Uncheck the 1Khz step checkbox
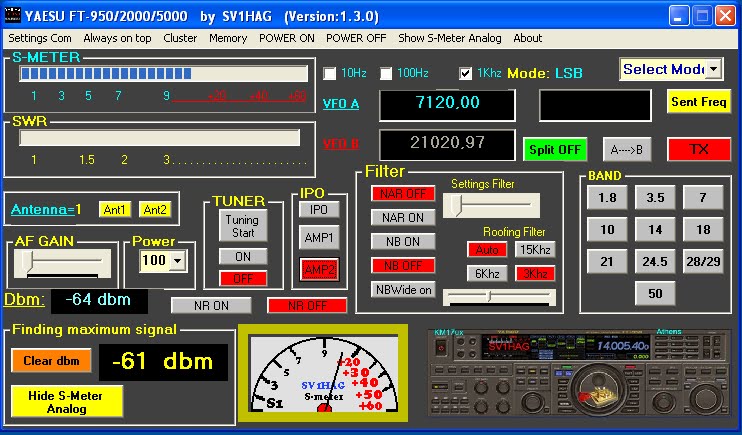This screenshot has height=435, width=742. [x=466, y=73]
